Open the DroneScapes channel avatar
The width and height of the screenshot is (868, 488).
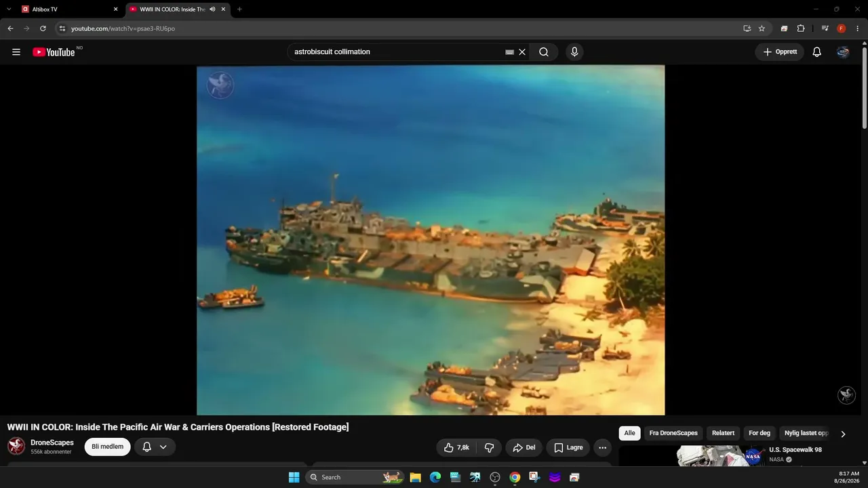(x=16, y=446)
